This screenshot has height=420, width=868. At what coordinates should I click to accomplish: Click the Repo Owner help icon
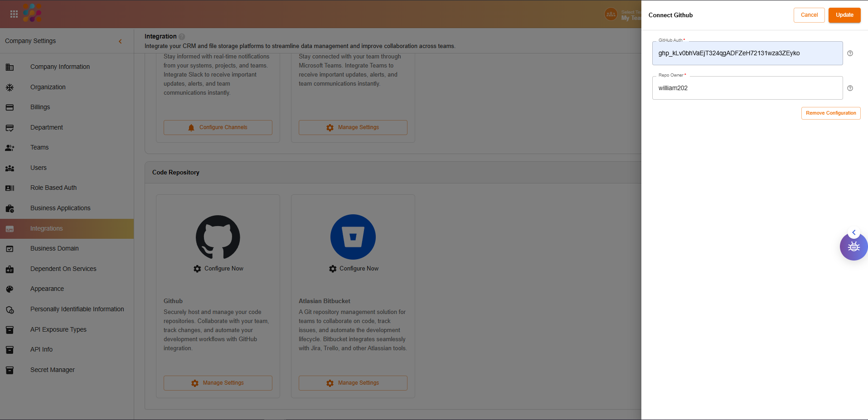pyautogui.click(x=850, y=88)
